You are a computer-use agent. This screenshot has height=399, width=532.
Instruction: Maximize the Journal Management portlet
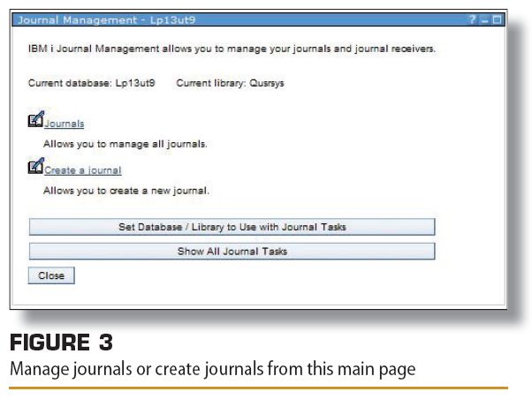tap(497, 19)
